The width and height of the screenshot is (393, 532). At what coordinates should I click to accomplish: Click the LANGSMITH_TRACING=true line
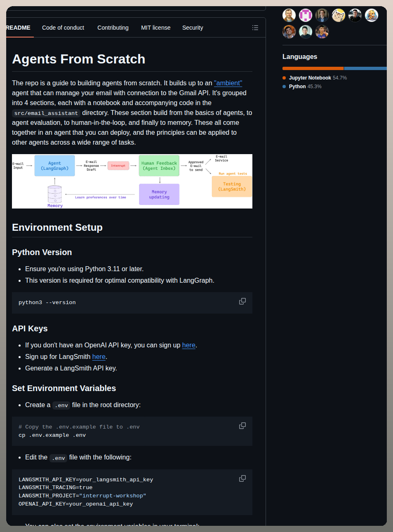tap(56, 487)
